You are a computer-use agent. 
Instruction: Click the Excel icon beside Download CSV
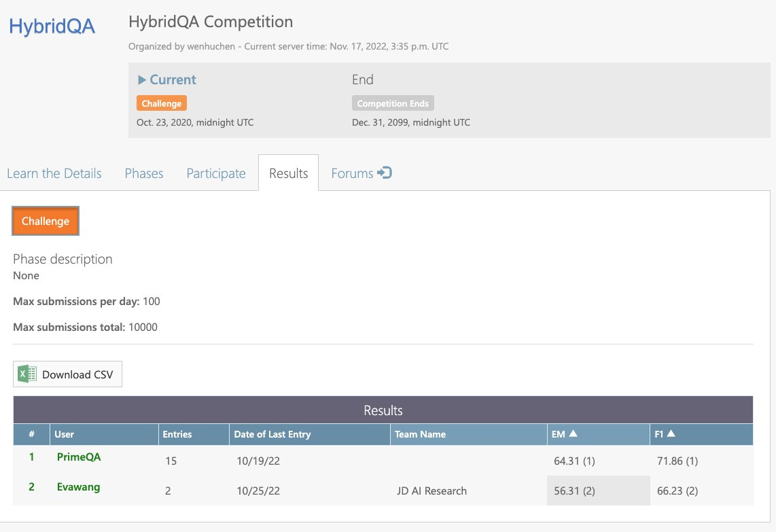(27, 374)
